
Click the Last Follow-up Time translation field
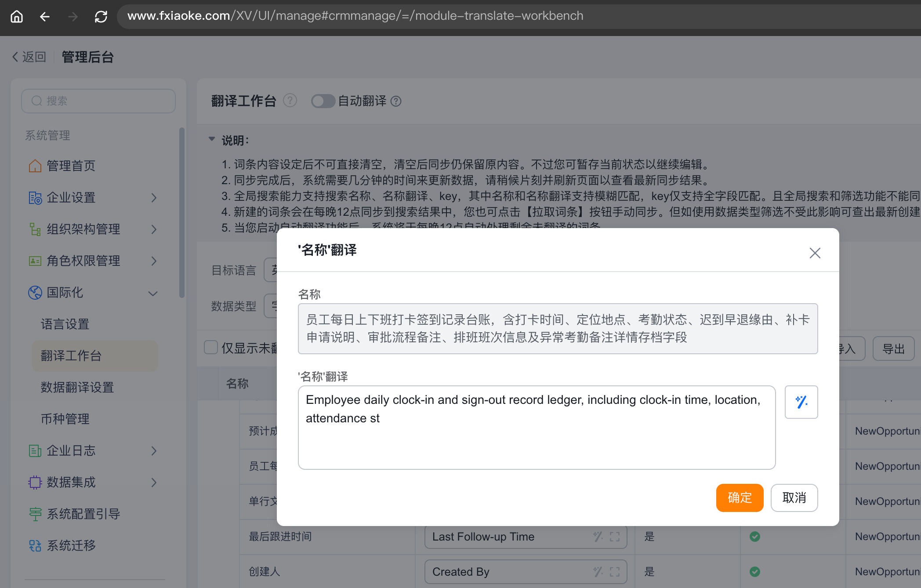[x=526, y=537]
